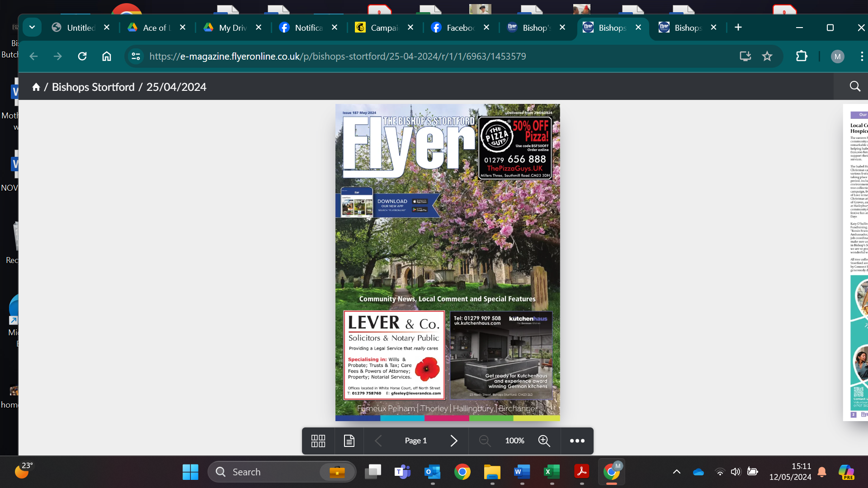Open Chrome's three-dot settings menu

click(x=862, y=56)
